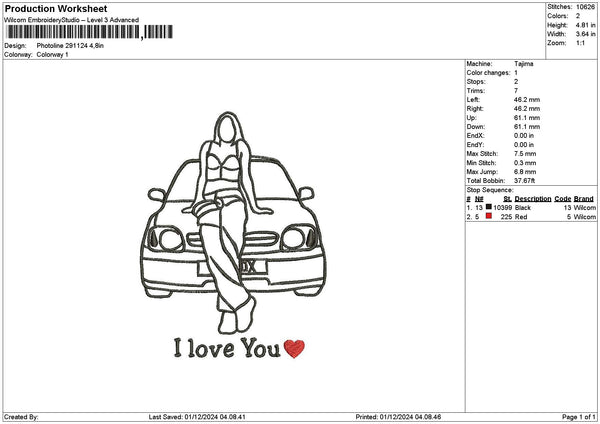Click 'Wilcom EmbroideryStudio – Level 3 Advanced' text
The width and height of the screenshot is (600, 424).
(72, 20)
